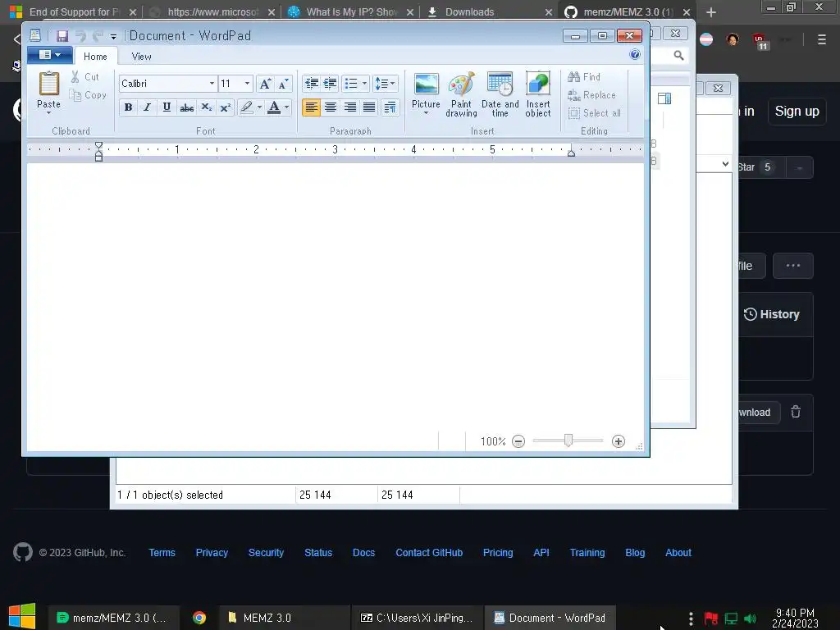
Task: Click the GitHub Sign up button
Action: (797, 112)
